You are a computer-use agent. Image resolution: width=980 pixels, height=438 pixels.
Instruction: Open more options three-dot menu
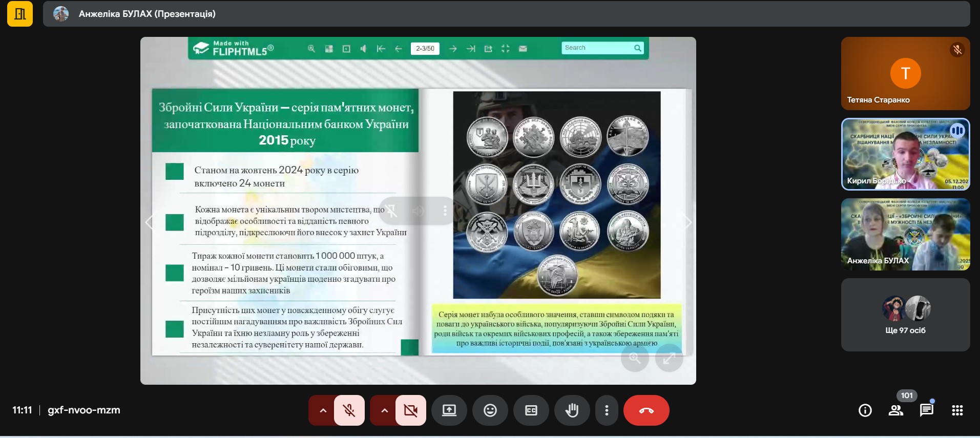click(x=607, y=410)
